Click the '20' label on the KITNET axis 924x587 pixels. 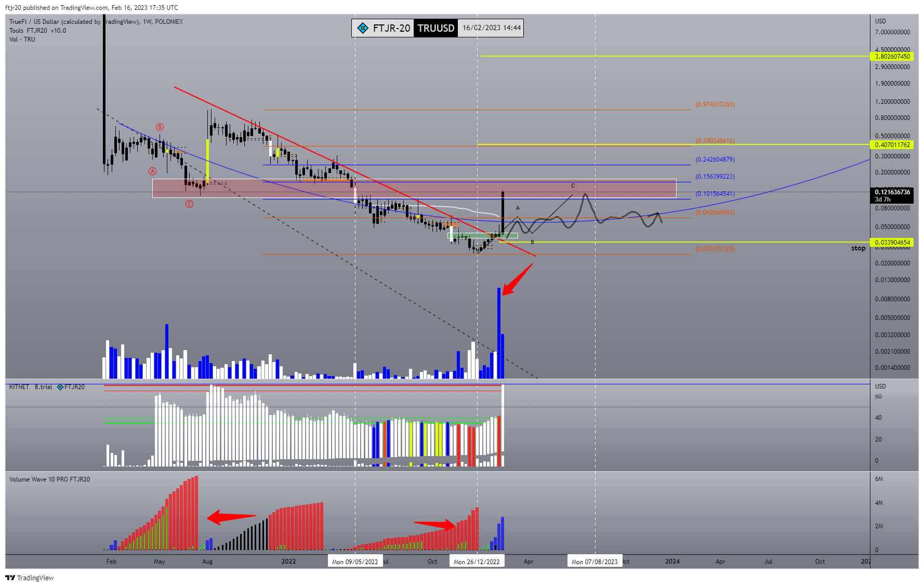(x=878, y=439)
